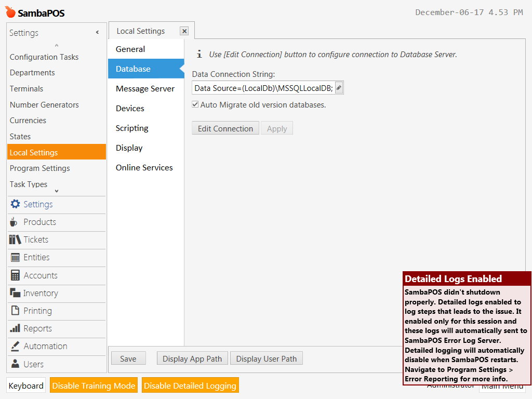Click Disable Training Mode button

94,385
